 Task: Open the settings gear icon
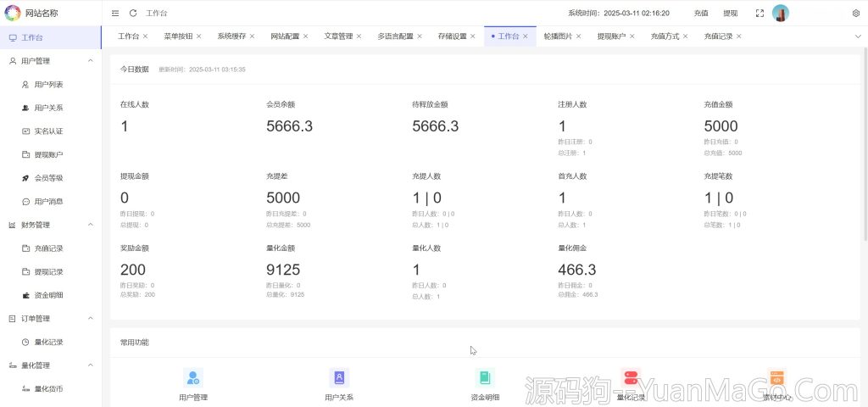point(856,14)
